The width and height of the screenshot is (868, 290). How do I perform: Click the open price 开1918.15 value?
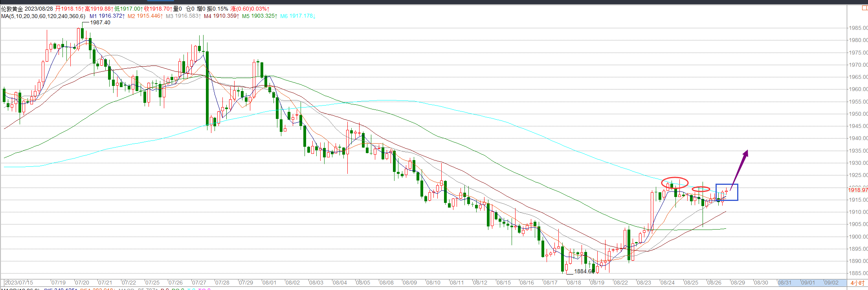[70, 9]
